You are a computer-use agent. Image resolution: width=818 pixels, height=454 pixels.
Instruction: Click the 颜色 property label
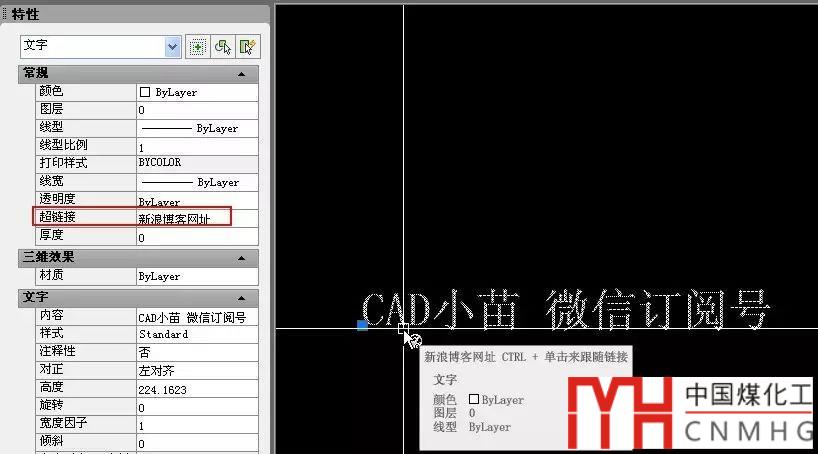pyautogui.click(x=51, y=91)
